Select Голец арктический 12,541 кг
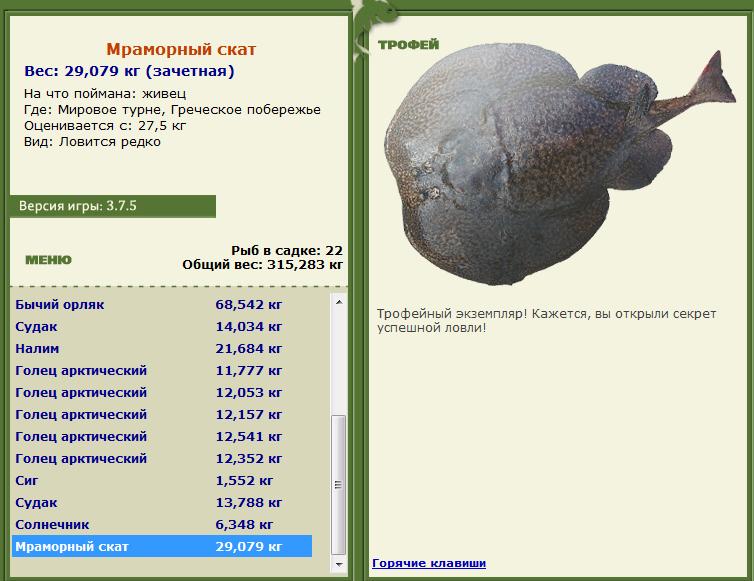The image size is (754, 581). (162, 437)
